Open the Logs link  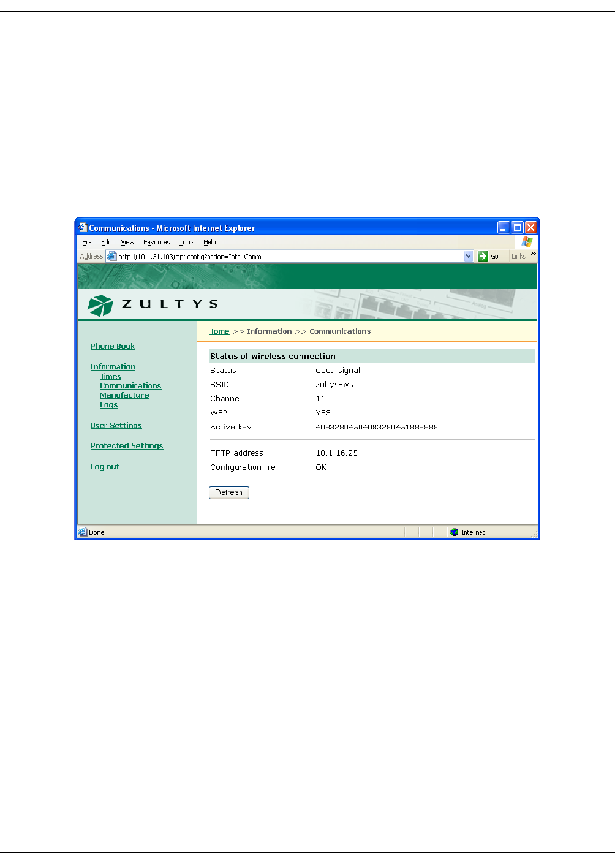pos(108,405)
